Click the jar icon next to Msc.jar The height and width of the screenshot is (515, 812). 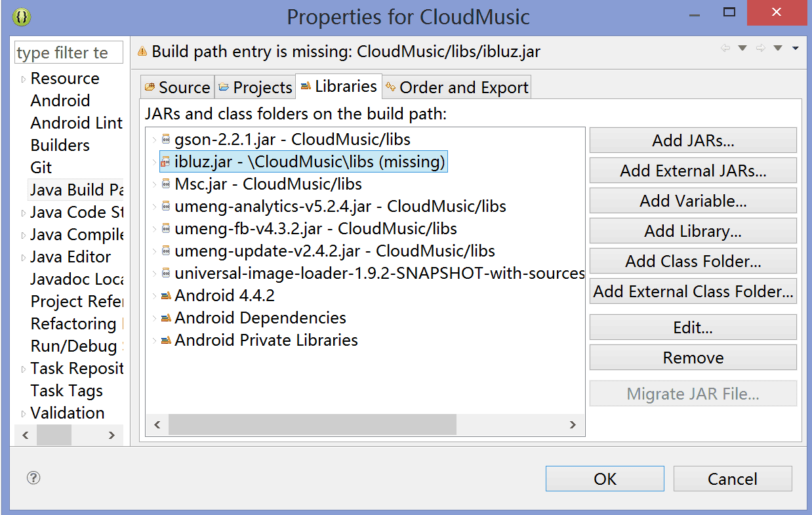[x=167, y=184]
